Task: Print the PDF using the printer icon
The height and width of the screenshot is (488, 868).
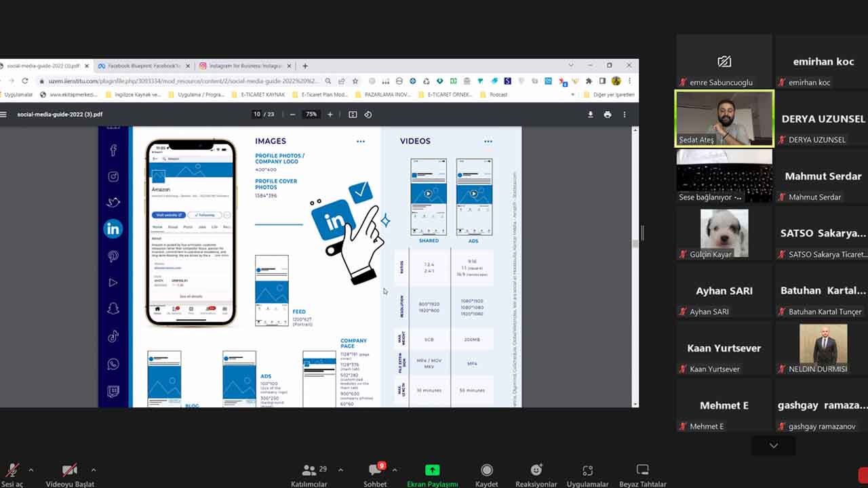Action: [x=608, y=115]
